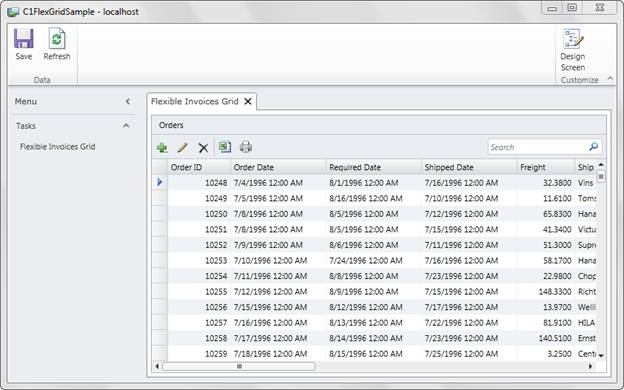624x390 pixels.
Task: Collapse the Menu panel with the left chevron
Action: [x=128, y=101]
